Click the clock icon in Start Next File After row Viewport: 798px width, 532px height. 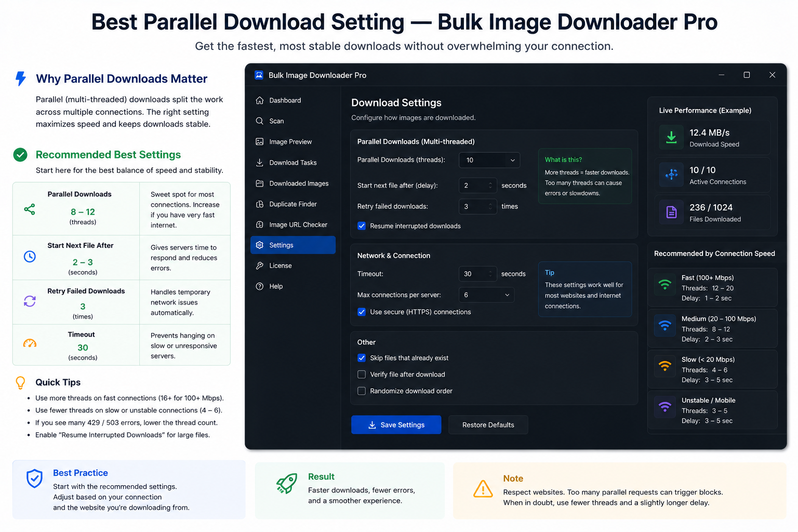pyautogui.click(x=30, y=256)
